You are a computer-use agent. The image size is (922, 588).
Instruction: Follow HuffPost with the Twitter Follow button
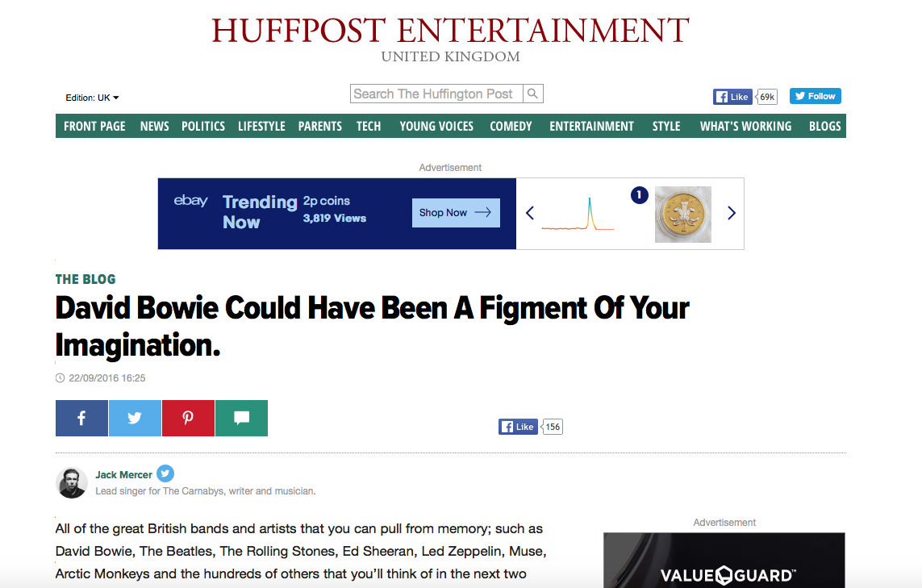tap(814, 95)
